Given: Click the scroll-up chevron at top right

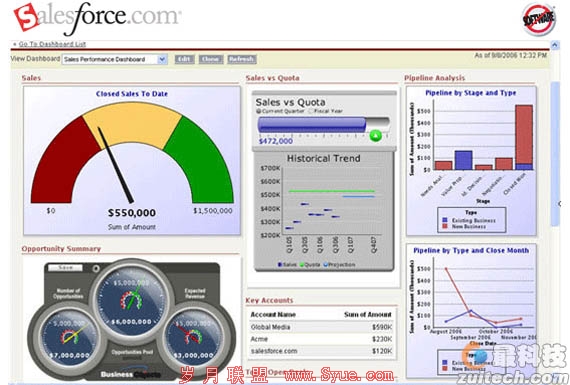Looking at the screenshot, I should click(555, 45).
